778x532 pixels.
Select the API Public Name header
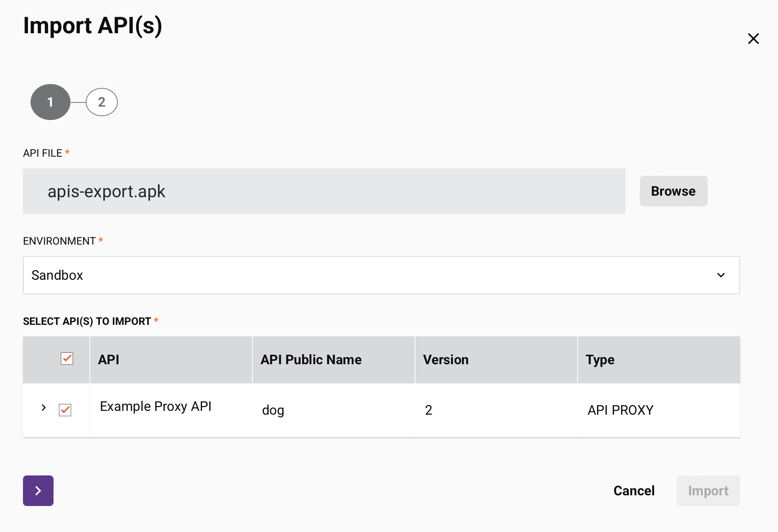tap(311, 359)
